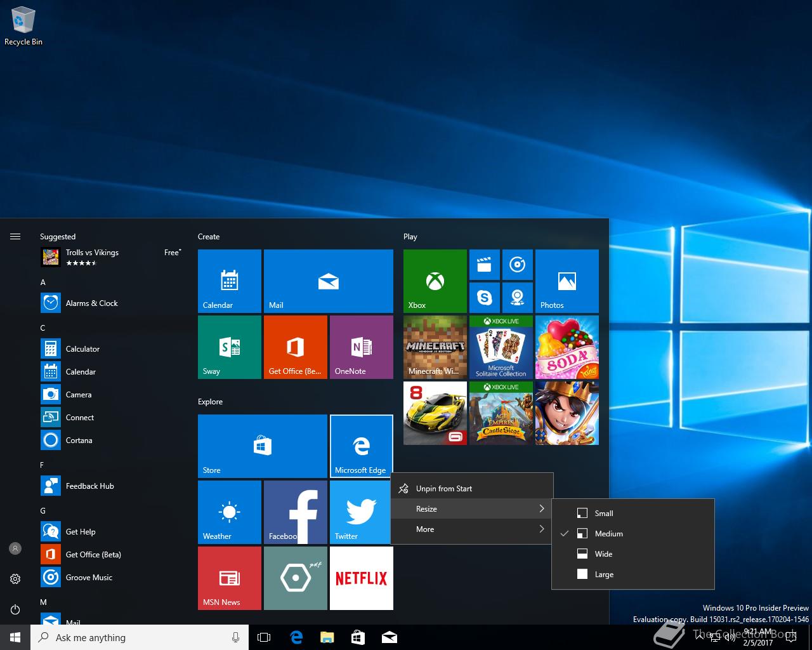Select Unpin from Start
Screen dimensions: 812x650
[x=472, y=489]
